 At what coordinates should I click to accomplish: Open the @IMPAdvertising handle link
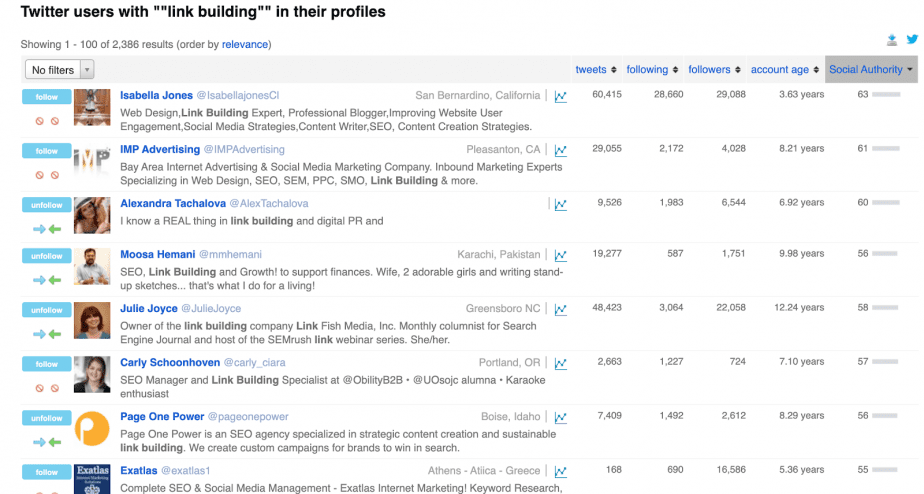(244, 150)
